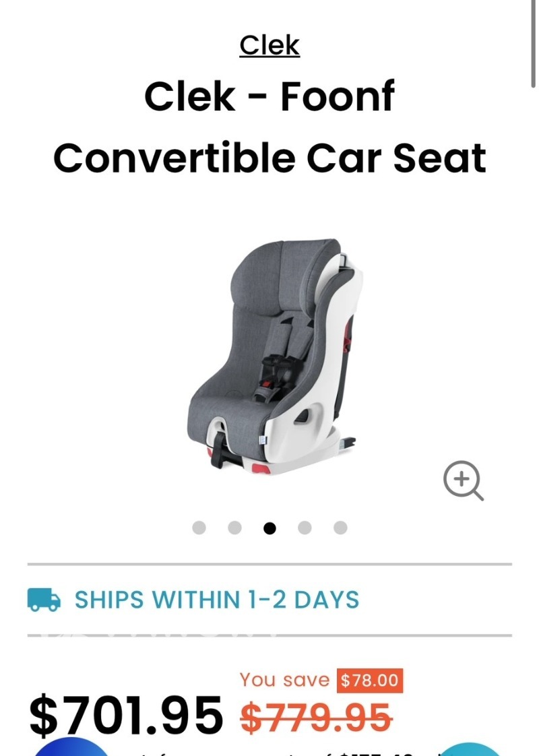
Task: Open the Clek brand link
Action: coord(269,45)
